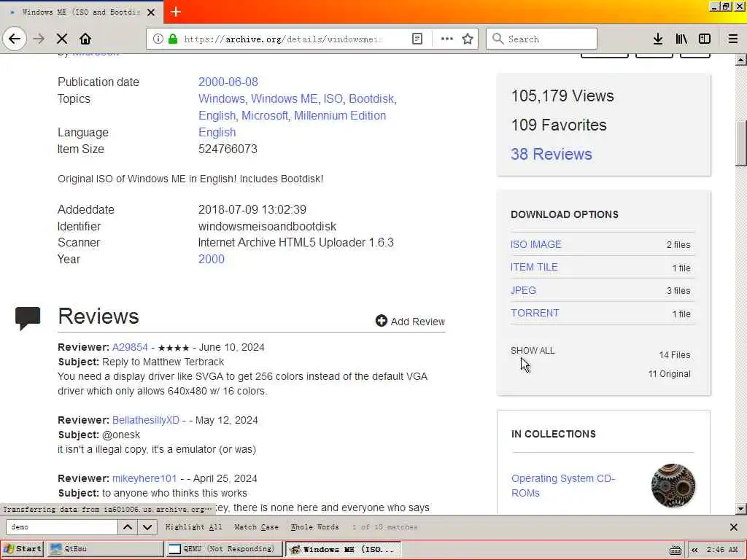Click the Add Review plus icon
The width and height of the screenshot is (747, 560).
click(381, 321)
